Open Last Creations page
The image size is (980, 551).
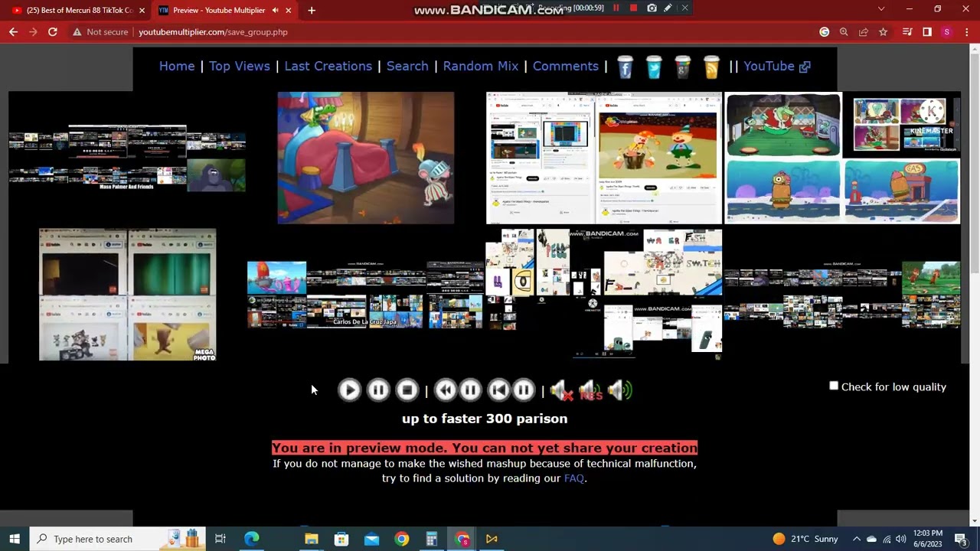point(328,66)
